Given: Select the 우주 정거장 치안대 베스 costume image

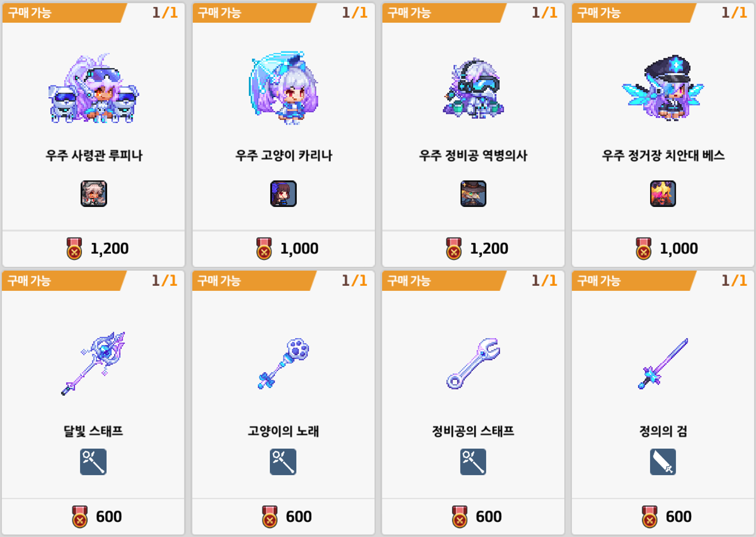Looking at the screenshot, I should 663,88.
